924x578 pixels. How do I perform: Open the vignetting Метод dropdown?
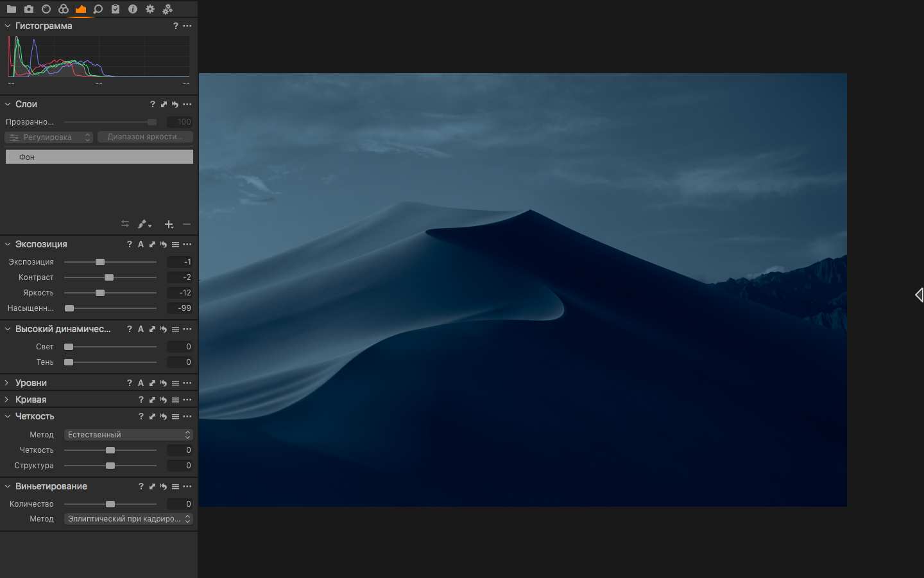(x=128, y=519)
